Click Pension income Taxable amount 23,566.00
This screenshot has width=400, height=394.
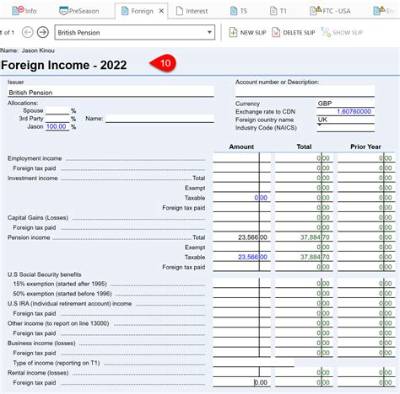click(x=242, y=257)
